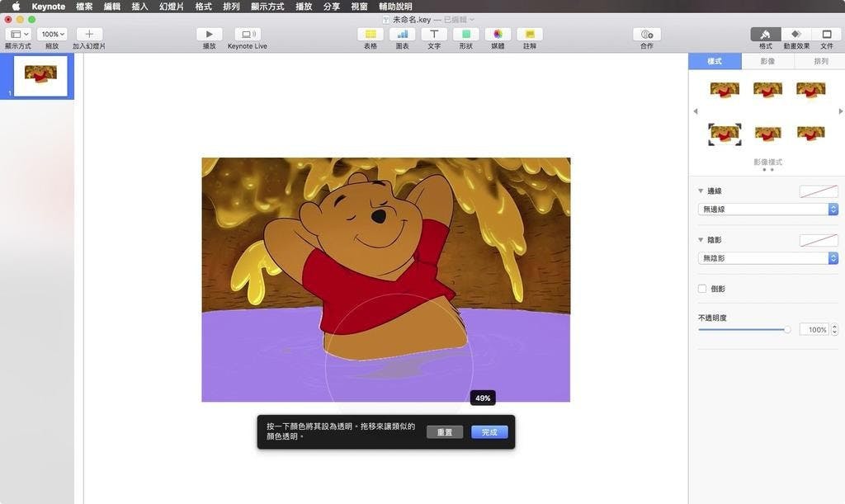The height and width of the screenshot is (504, 845).
Task: Click the 不透明度 opacity slider handle
Action: coord(787,330)
